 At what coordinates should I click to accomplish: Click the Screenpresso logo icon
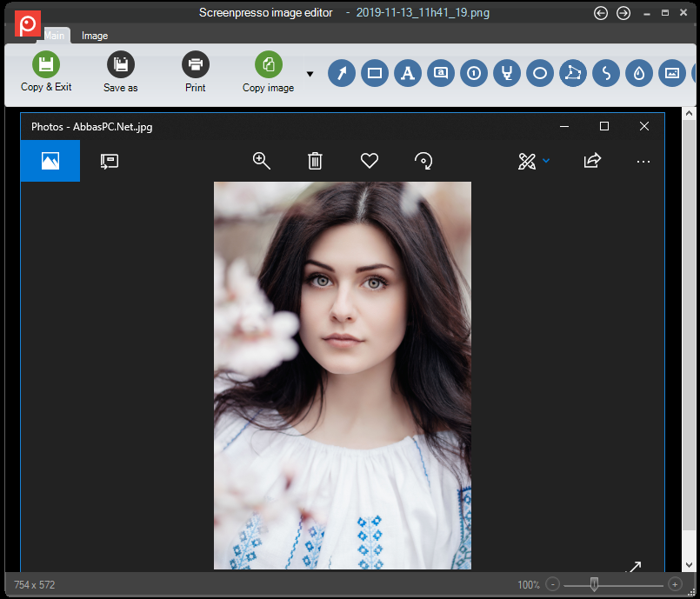point(28,23)
